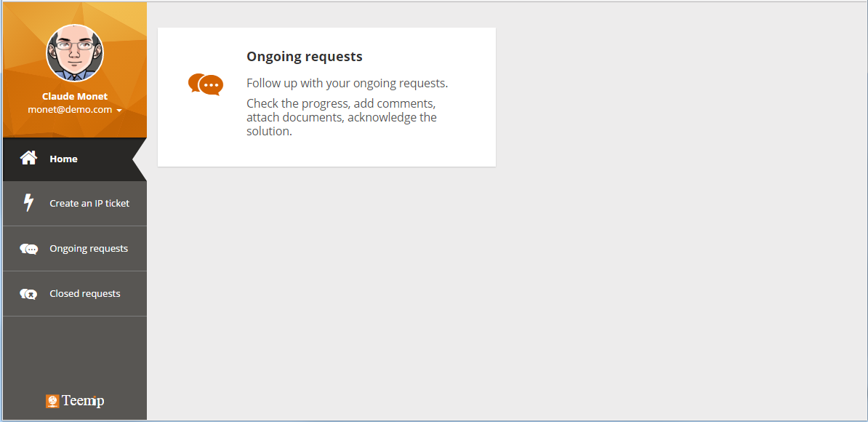Open Closed requests in the sidebar
The width and height of the screenshot is (868, 422).
coord(85,294)
